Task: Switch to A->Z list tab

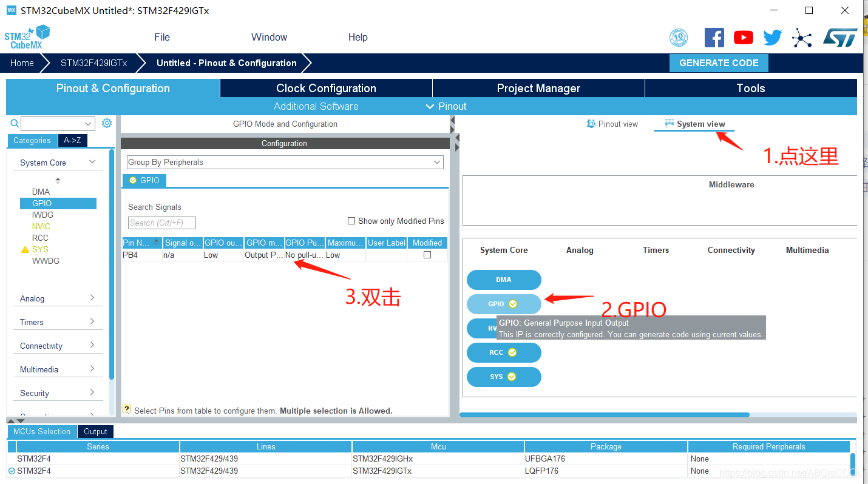Action: (72, 140)
